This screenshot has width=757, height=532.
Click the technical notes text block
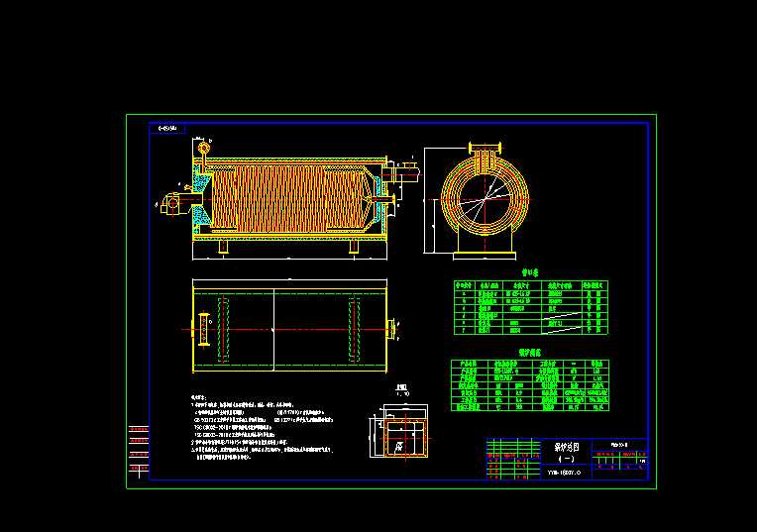tap(263, 427)
